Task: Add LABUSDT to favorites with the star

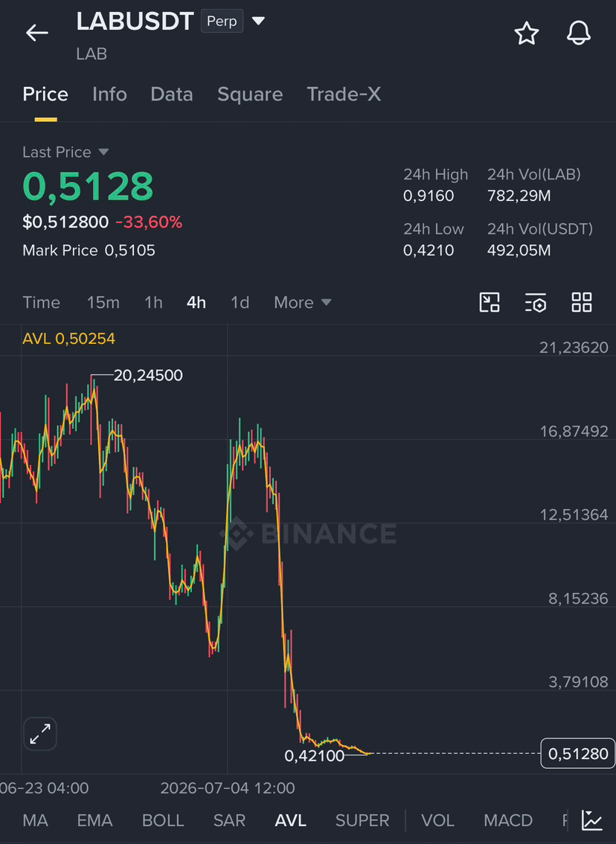Action: (526, 33)
